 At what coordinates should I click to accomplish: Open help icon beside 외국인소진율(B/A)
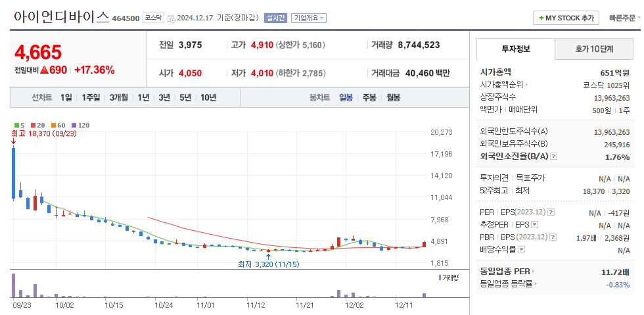point(553,157)
